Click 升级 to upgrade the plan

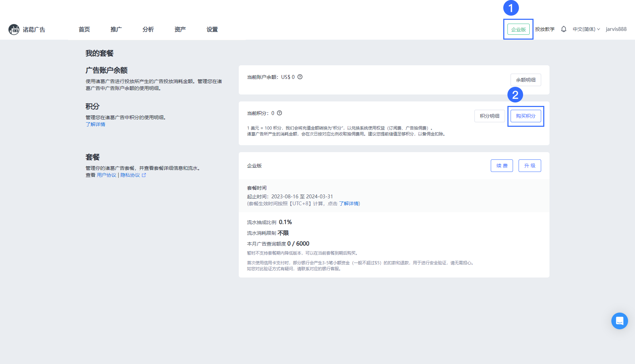point(530,166)
